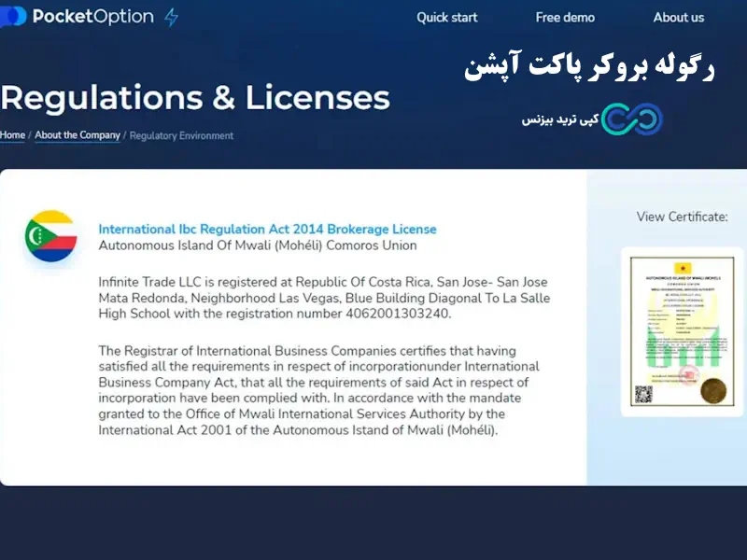This screenshot has height=560, width=747.
Task: Click the Persian text beside the infinity logo
Action: (557, 119)
